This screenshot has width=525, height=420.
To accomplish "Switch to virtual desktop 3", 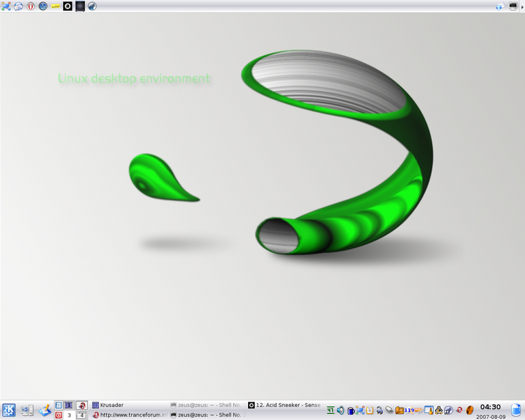I will point(69,415).
